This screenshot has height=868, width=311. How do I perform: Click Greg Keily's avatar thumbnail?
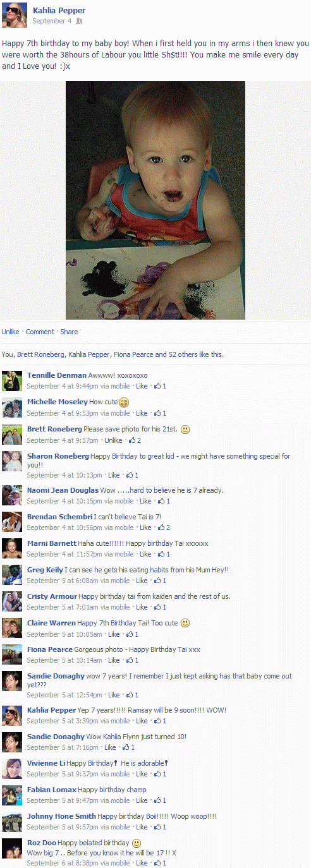(13, 575)
